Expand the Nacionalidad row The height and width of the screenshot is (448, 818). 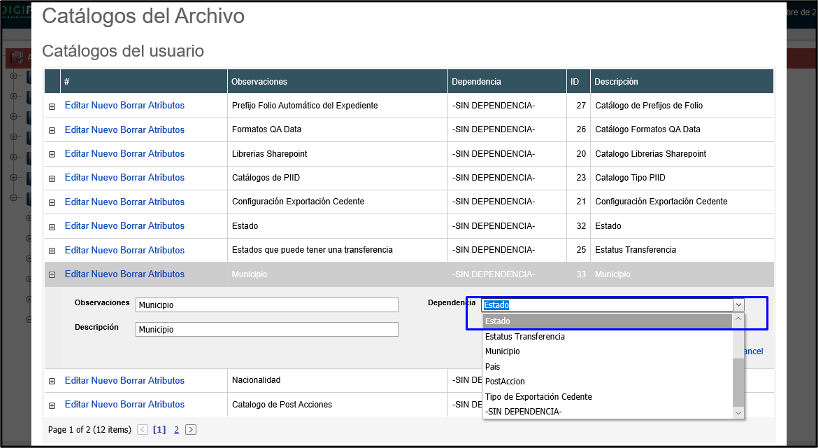(52, 381)
